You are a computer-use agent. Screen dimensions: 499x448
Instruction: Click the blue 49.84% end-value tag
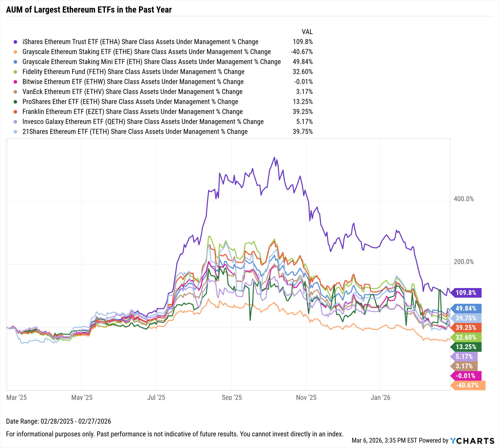(x=466, y=308)
